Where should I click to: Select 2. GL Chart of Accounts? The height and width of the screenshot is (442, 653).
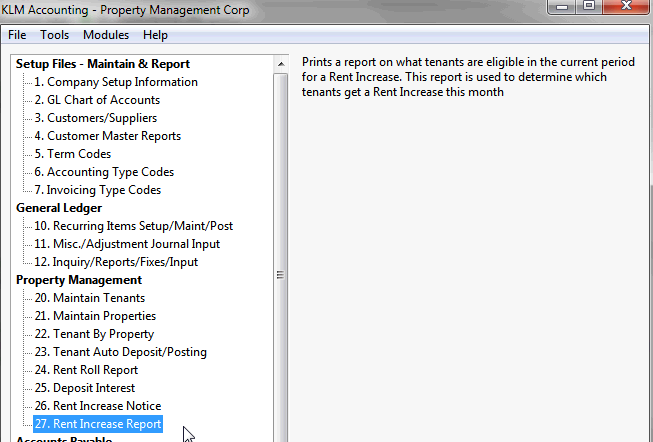click(x=97, y=100)
